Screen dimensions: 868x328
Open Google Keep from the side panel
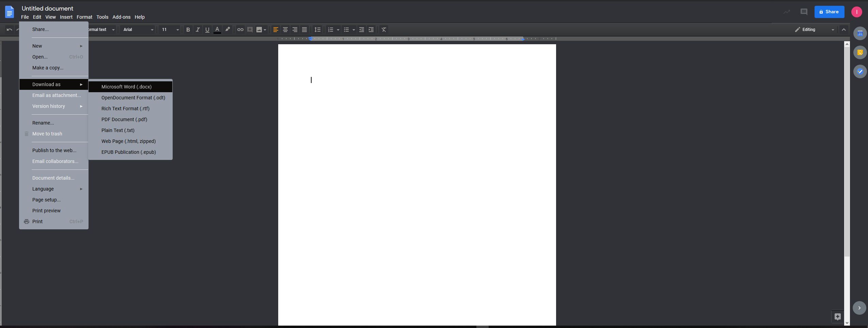point(859,52)
